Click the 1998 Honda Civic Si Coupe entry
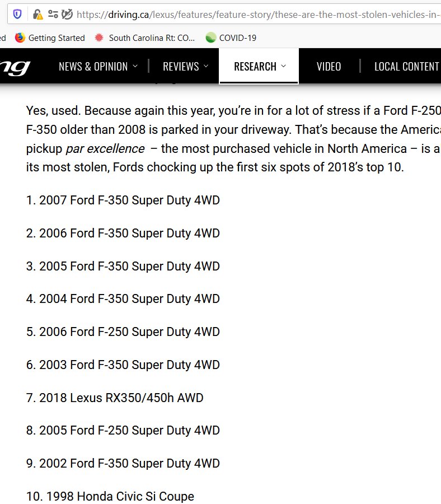The image size is (441, 504). [x=110, y=496]
